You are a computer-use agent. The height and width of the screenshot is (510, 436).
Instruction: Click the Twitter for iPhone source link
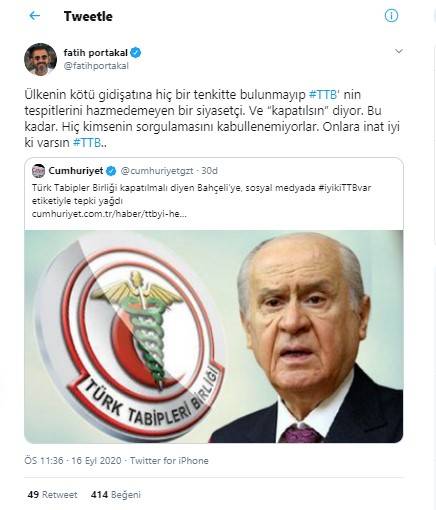coord(169,461)
